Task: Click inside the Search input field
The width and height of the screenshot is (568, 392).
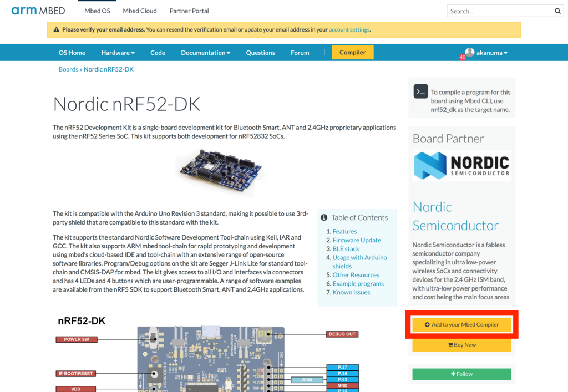Action: coord(500,11)
